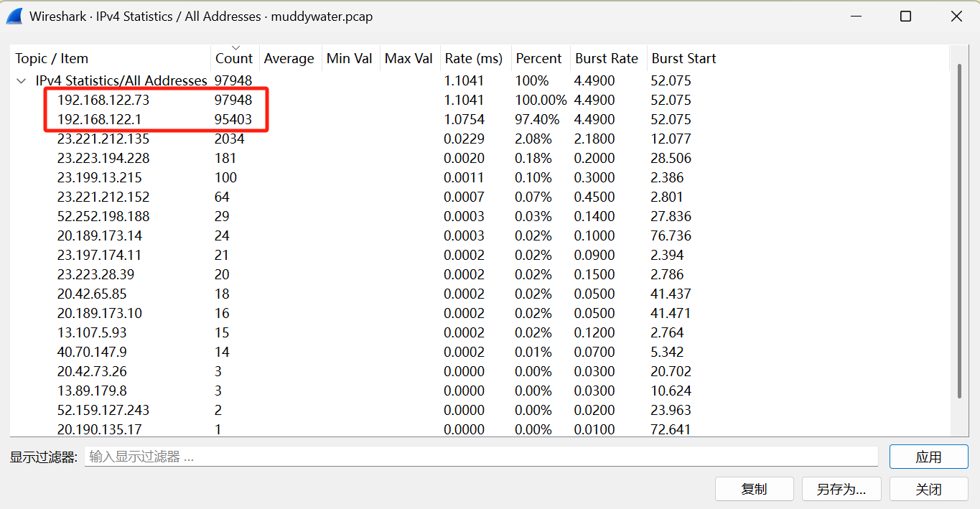980x509 pixels.
Task: Click the 关闭 (Close) button
Action: tap(929, 489)
